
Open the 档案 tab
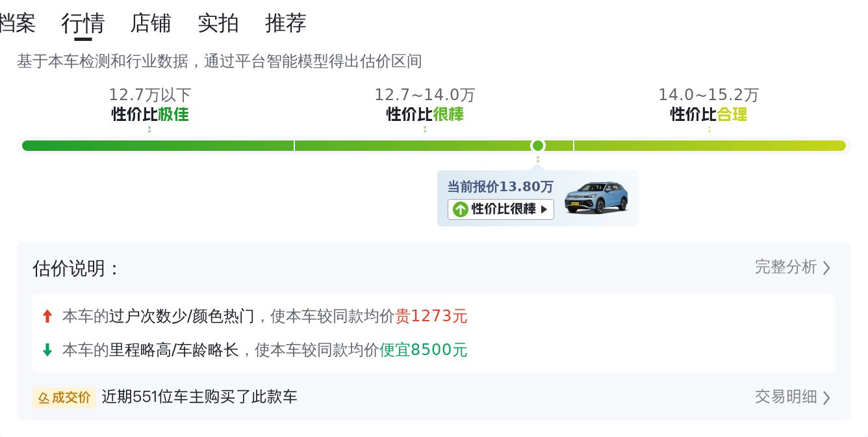17,23
